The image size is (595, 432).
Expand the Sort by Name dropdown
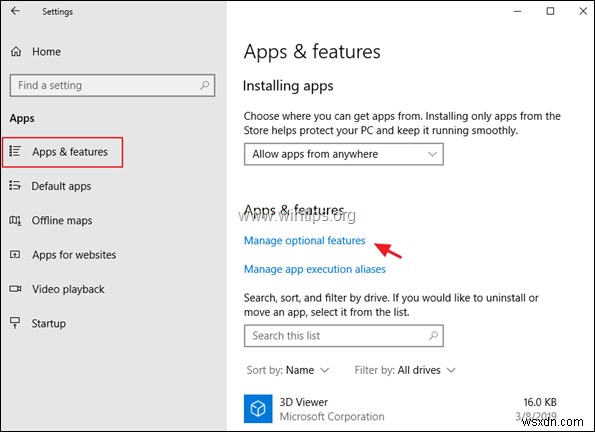point(288,370)
